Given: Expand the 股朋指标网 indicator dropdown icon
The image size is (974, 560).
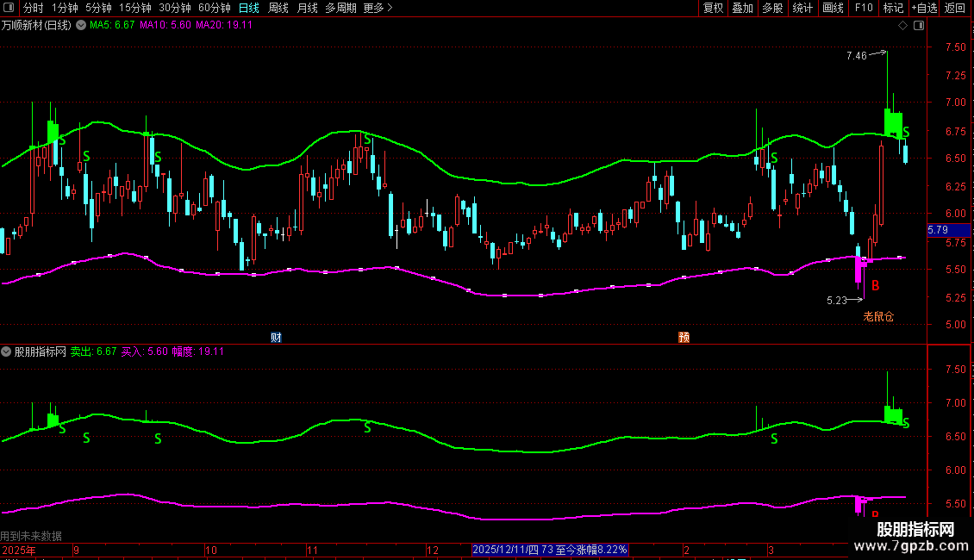Looking at the screenshot, I should [6, 352].
